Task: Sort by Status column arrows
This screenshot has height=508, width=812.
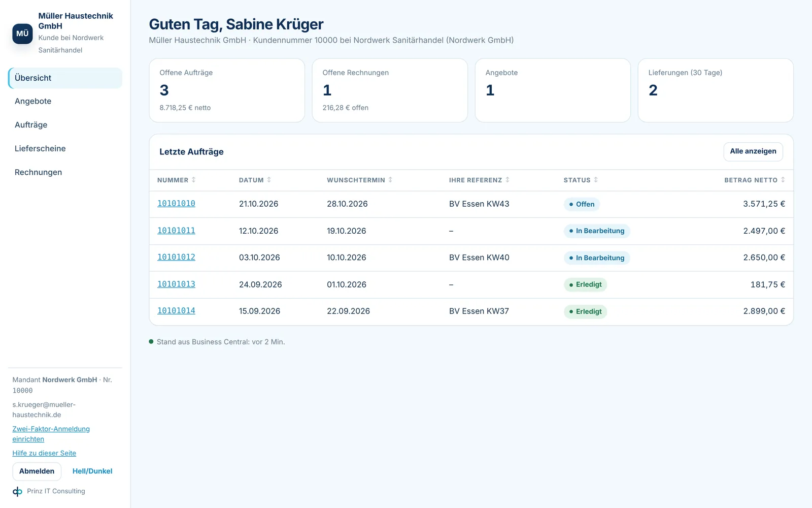Action: (x=596, y=180)
